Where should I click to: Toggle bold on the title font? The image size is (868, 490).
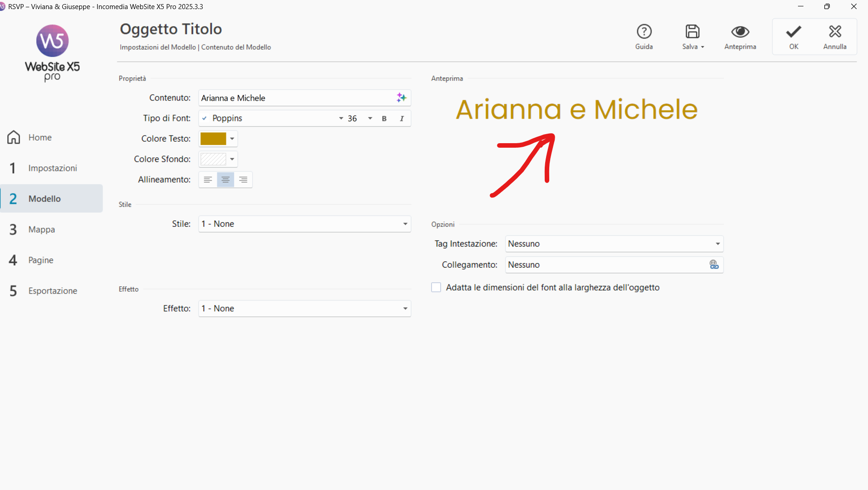pyautogui.click(x=384, y=118)
